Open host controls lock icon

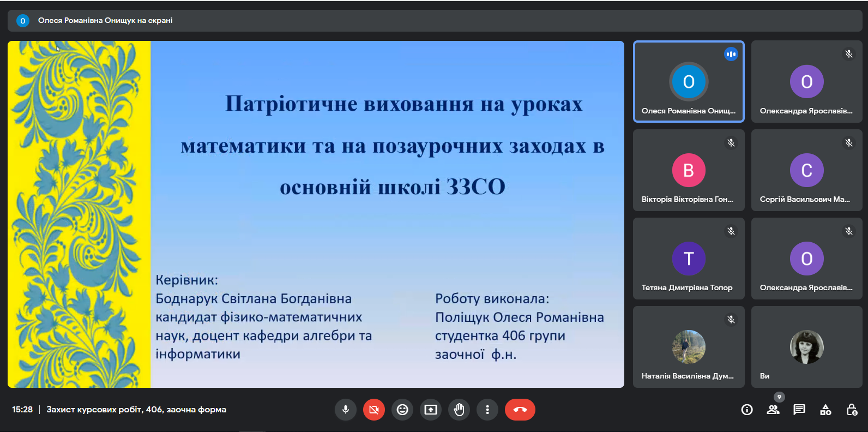point(852,410)
